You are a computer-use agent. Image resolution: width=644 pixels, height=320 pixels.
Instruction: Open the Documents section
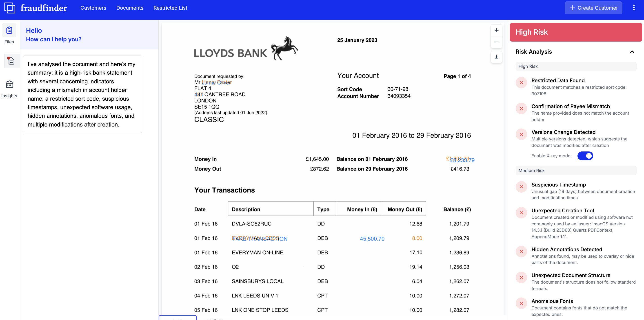[130, 8]
